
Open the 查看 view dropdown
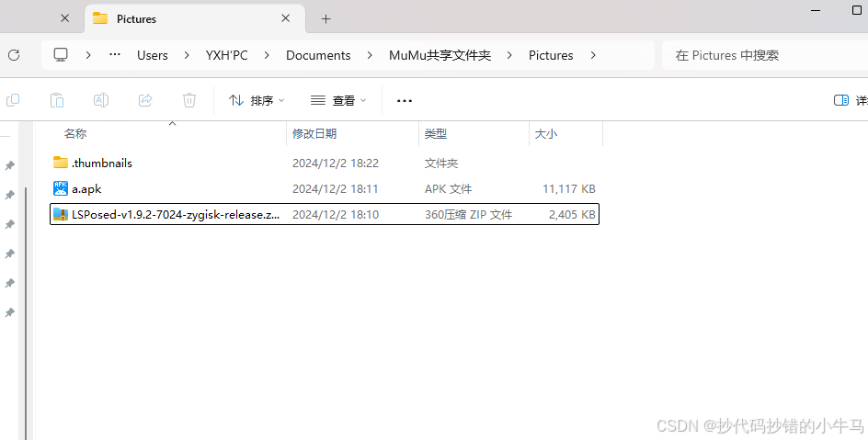tap(338, 100)
